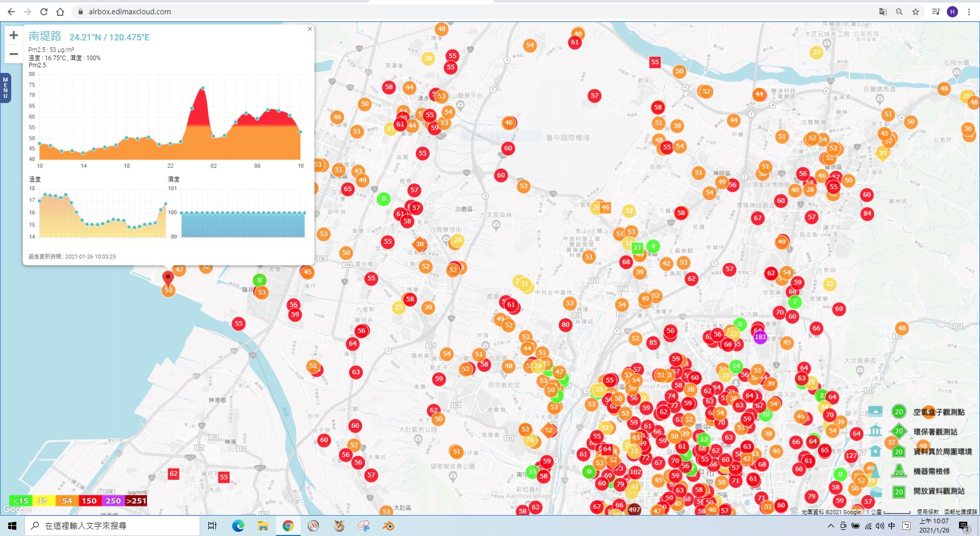Click the 機器需檢修 legend entry
The width and height of the screenshot is (980, 536).
932,471
